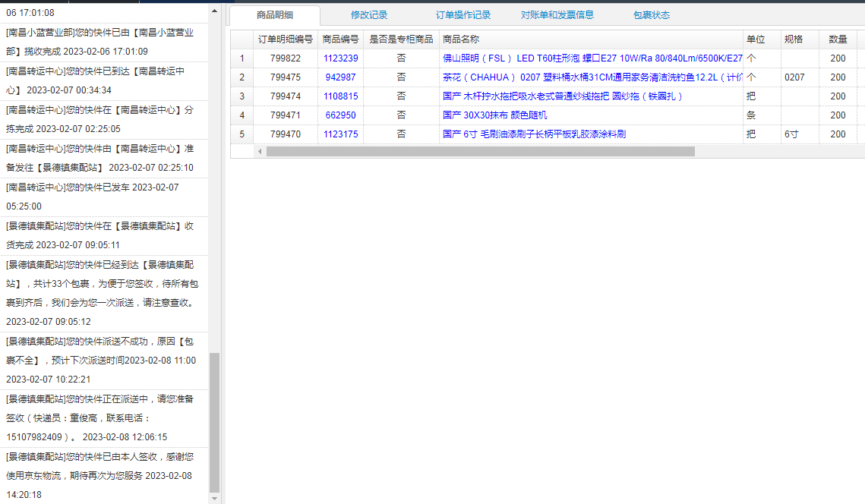Click the 条 unit cell
The image size is (865, 504).
pos(761,115)
